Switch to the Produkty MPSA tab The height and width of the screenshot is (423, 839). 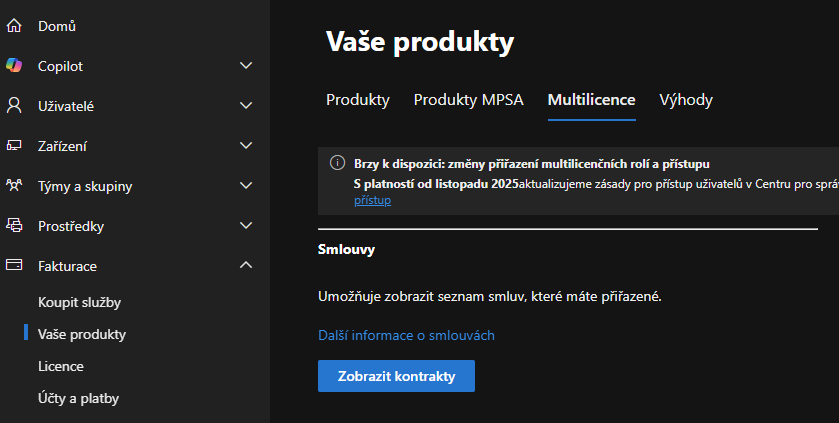pyautogui.click(x=468, y=100)
